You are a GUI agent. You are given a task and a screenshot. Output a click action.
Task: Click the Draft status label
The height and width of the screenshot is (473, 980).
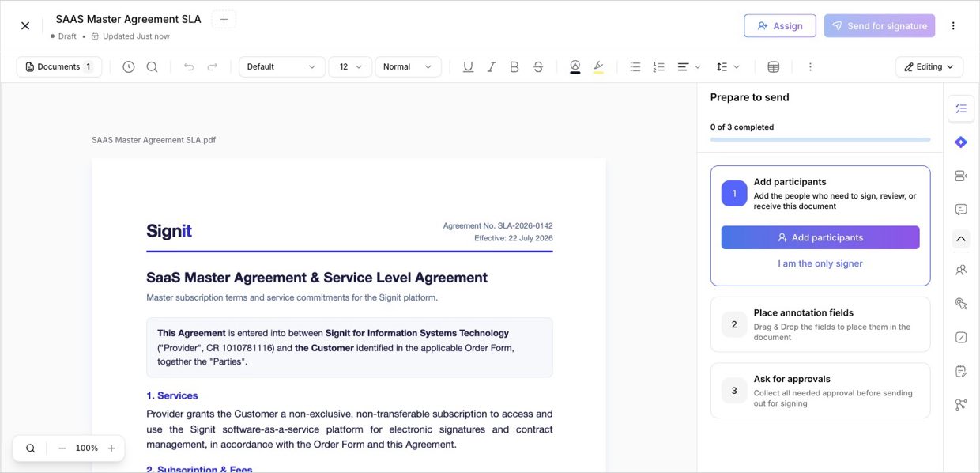(x=67, y=36)
